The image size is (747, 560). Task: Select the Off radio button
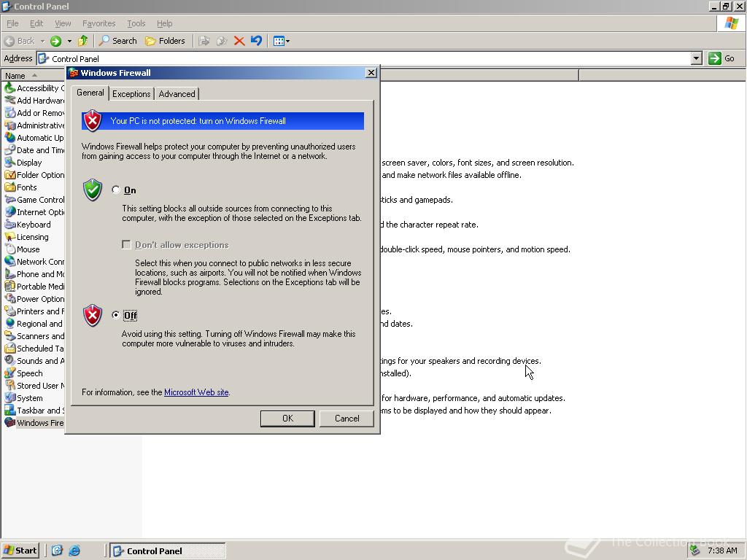pyautogui.click(x=116, y=315)
